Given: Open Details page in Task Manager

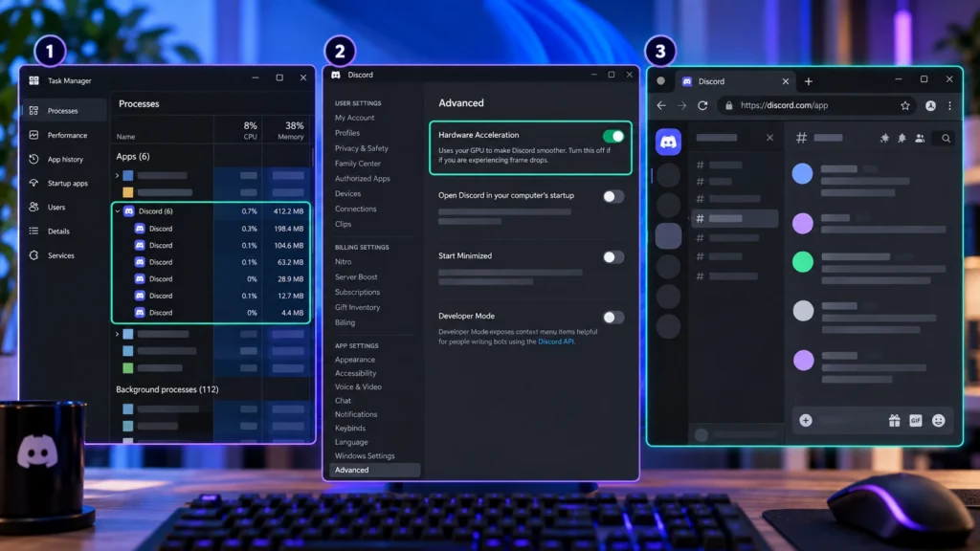Looking at the screenshot, I should coord(58,231).
